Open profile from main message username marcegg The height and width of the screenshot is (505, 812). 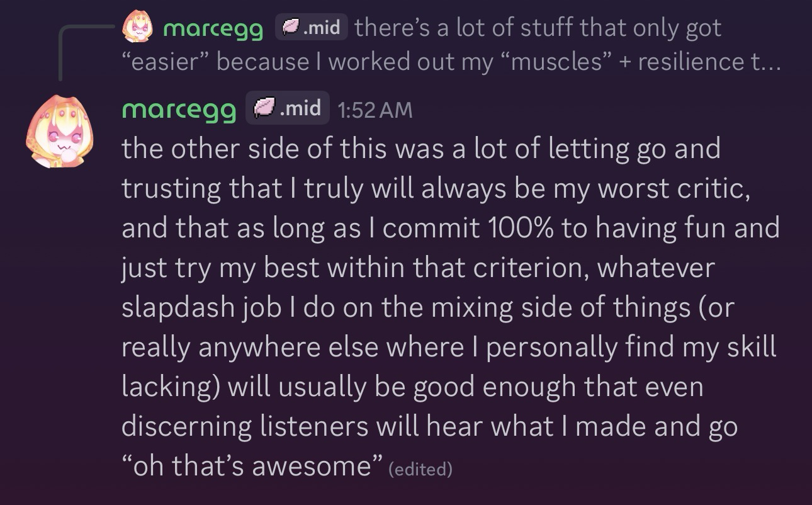click(x=179, y=109)
